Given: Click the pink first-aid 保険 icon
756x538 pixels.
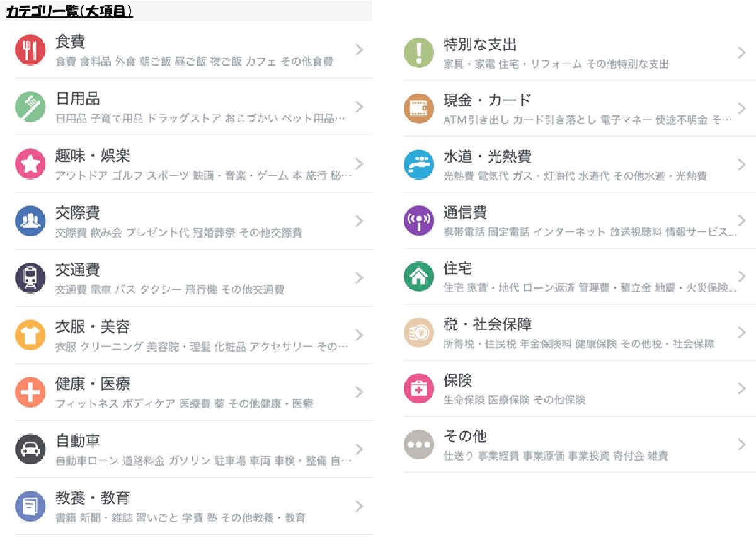Looking at the screenshot, I should coord(419,389).
